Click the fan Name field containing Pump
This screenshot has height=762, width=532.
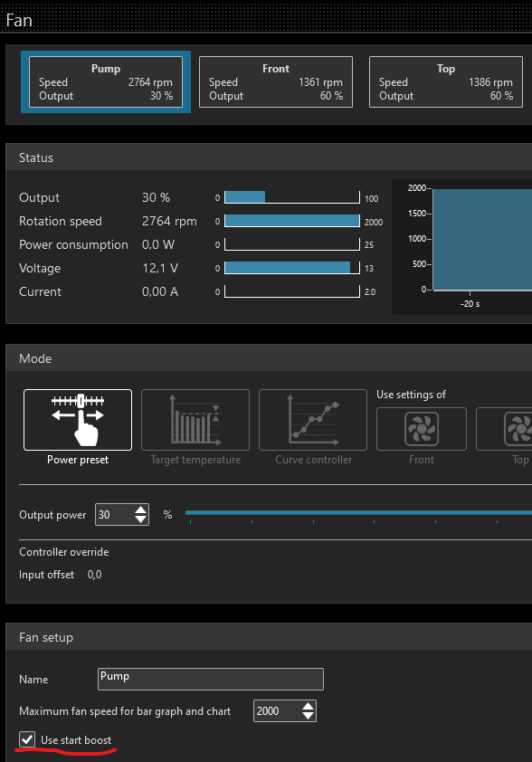pyautogui.click(x=211, y=679)
